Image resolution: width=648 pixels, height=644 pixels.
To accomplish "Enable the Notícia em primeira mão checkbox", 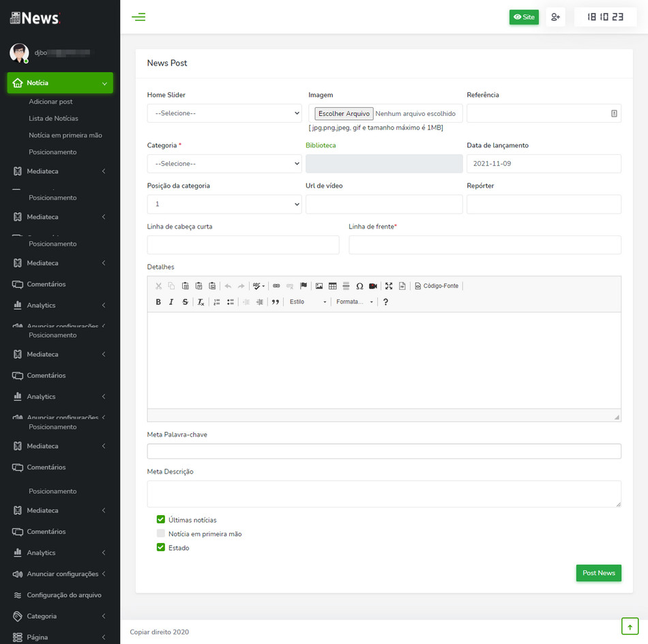I will pyautogui.click(x=160, y=533).
